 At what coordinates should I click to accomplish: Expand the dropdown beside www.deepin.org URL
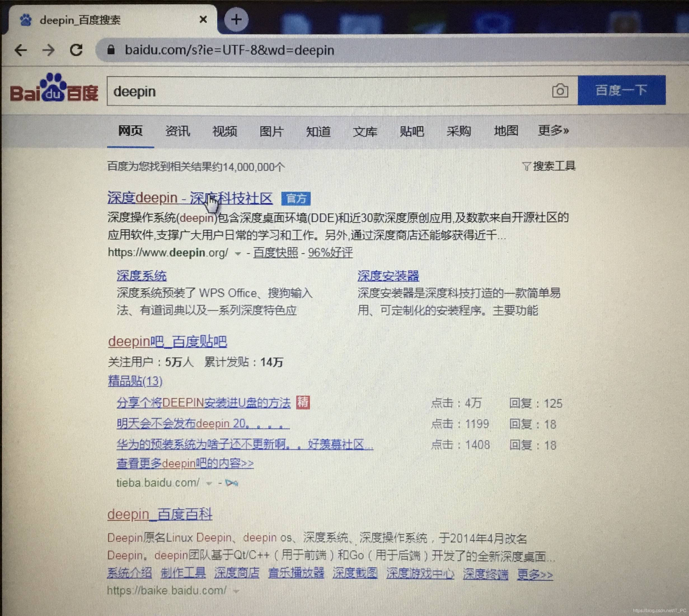(238, 253)
